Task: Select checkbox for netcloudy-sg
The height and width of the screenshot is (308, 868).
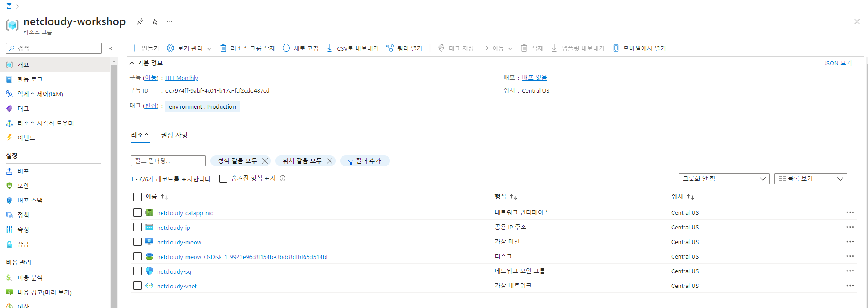Action: [x=137, y=271]
